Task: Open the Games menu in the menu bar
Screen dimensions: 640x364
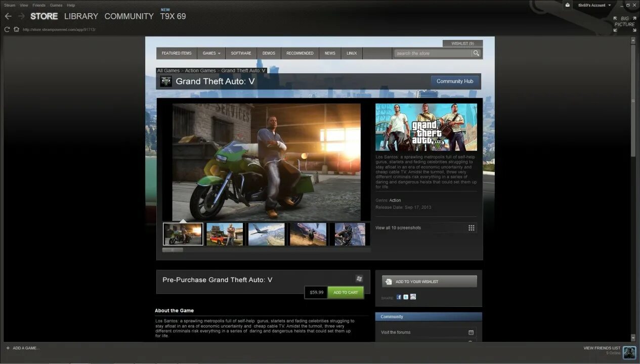Action: click(x=56, y=5)
